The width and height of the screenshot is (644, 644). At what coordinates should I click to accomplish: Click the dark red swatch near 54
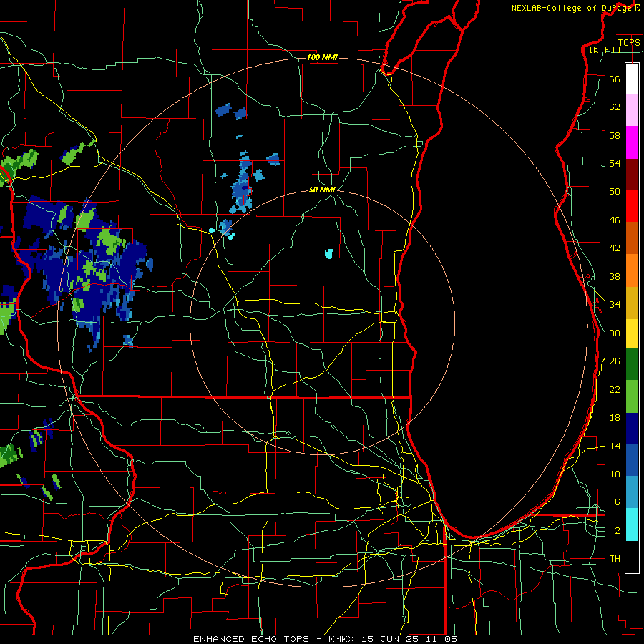pyautogui.click(x=632, y=174)
